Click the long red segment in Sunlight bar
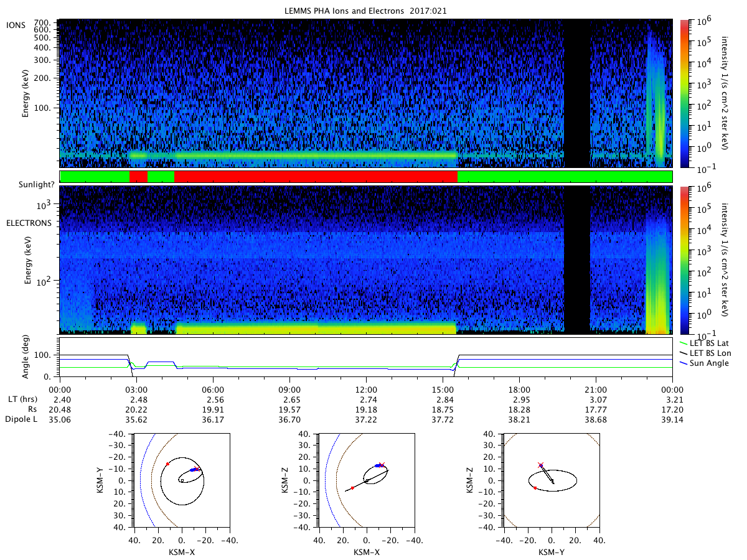Viewport: 747px width, 560px height. [316, 177]
